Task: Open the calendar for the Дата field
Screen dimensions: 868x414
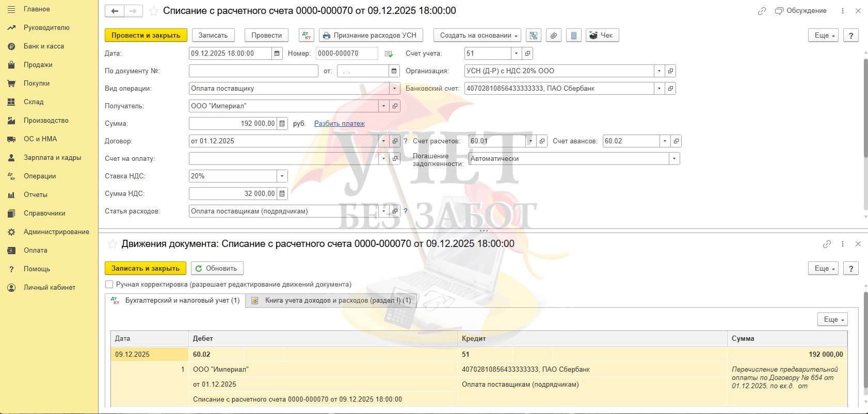Action: pyautogui.click(x=277, y=53)
